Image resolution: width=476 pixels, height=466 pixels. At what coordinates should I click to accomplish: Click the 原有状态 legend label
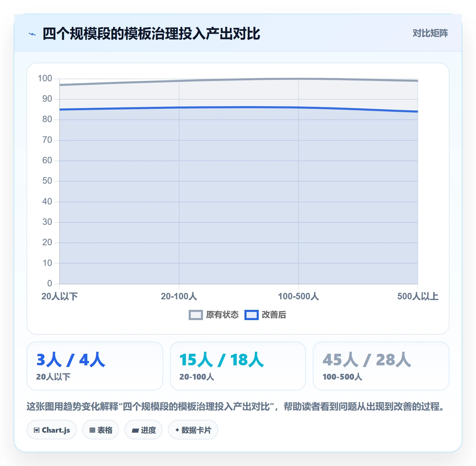[x=222, y=315]
